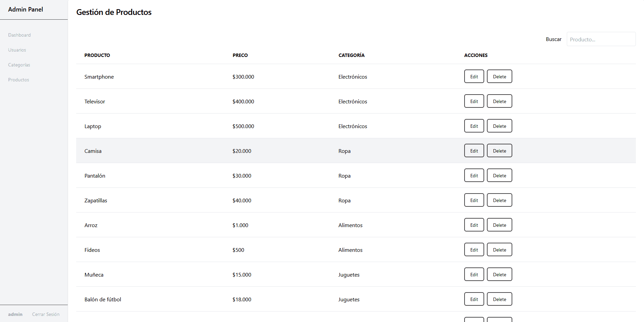This screenshot has height=322, width=644.
Task: Click the $400.000 price cell
Action: tap(243, 102)
